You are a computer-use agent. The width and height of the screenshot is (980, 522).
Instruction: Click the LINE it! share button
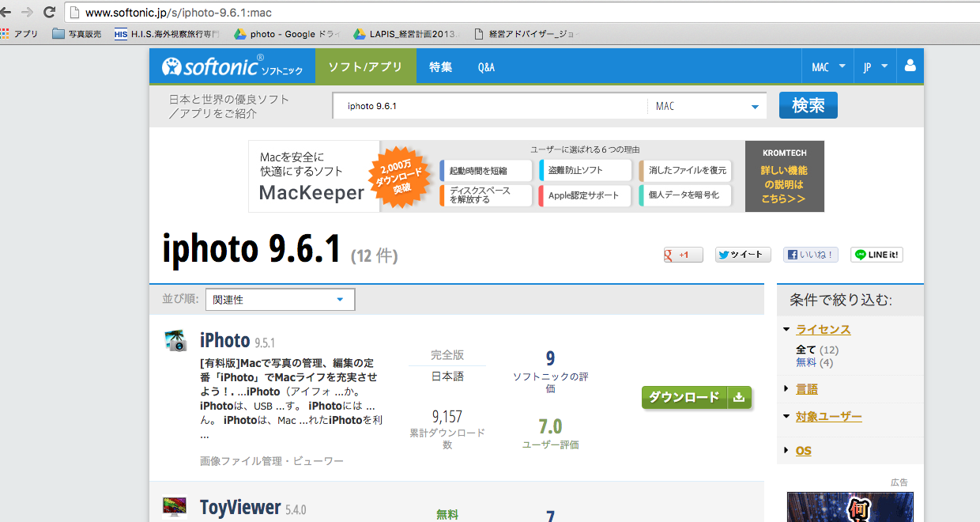tap(876, 255)
